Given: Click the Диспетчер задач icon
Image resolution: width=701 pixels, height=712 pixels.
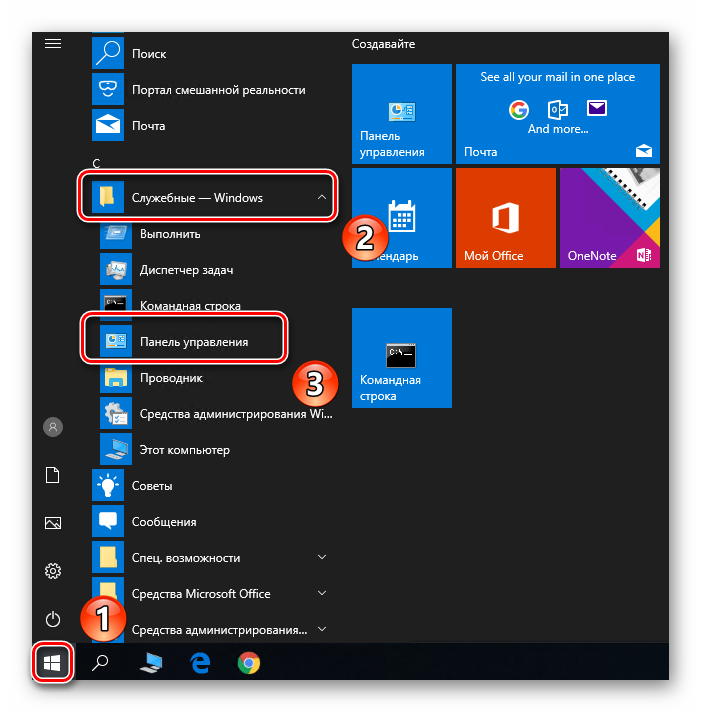Looking at the screenshot, I should [x=116, y=269].
